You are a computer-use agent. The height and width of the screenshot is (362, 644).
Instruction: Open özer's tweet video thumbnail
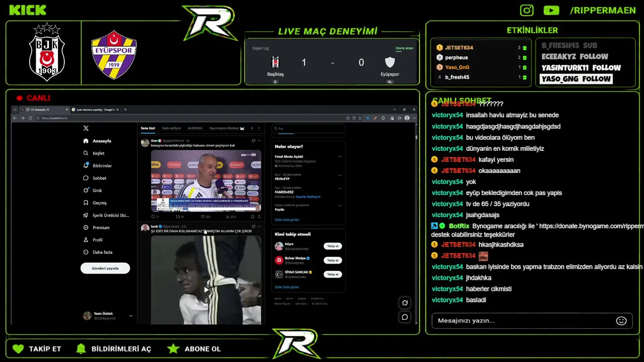click(x=206, y=180)
